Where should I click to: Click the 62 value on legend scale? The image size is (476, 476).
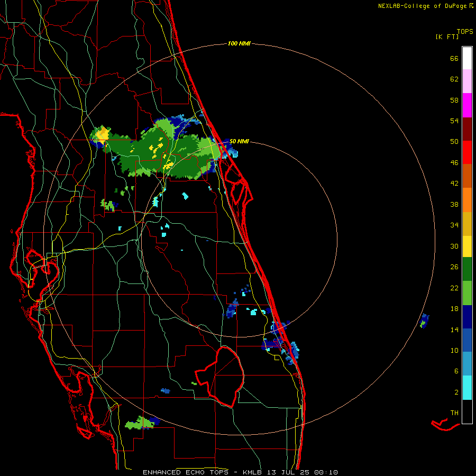[454, 79]
